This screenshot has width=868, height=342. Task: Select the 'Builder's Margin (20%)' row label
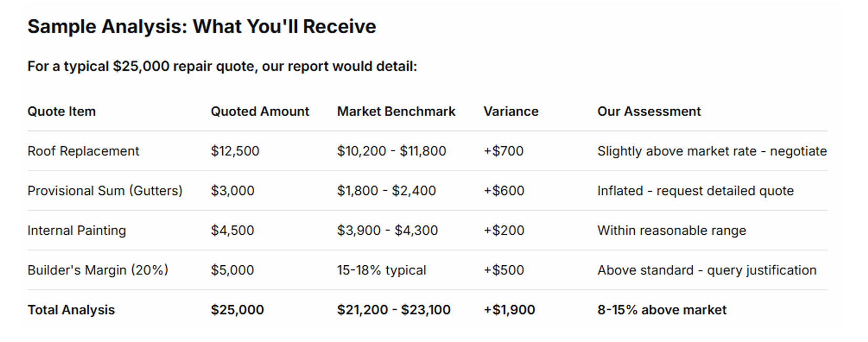(98, 270)
